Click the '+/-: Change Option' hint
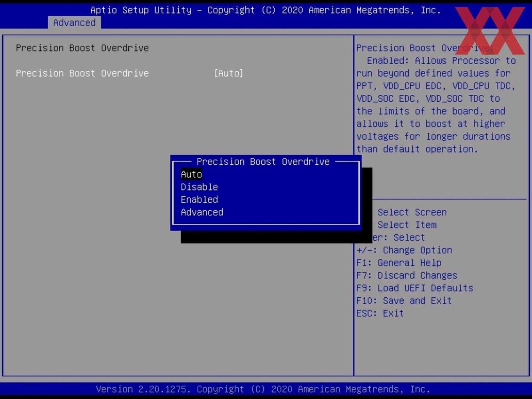The width and height of the screenshot is (532, 399). tap(404, 250)
